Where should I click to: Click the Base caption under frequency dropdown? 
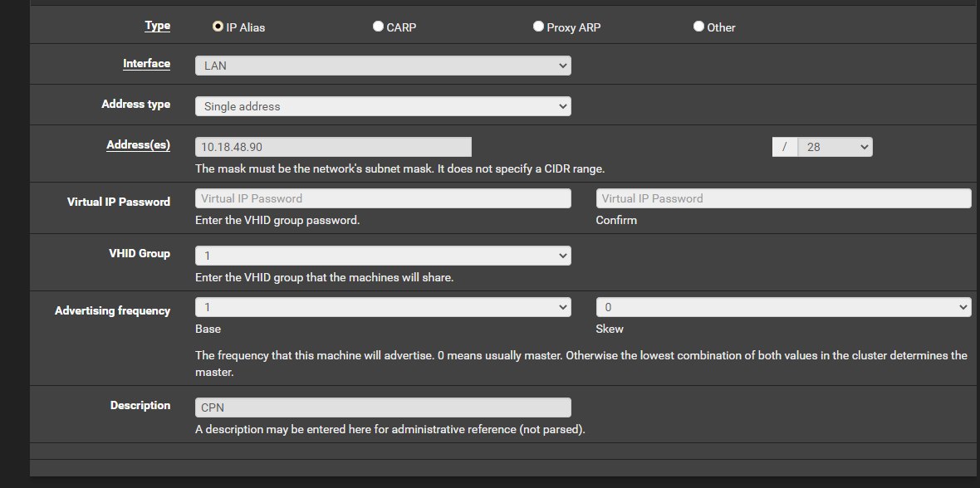click(x=208, y=329)
